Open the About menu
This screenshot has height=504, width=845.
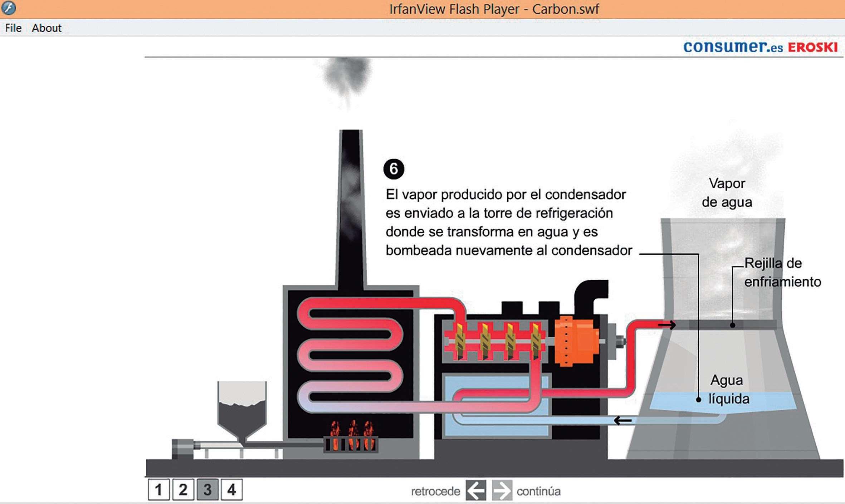pyautogui.click(x=47, y=28)
